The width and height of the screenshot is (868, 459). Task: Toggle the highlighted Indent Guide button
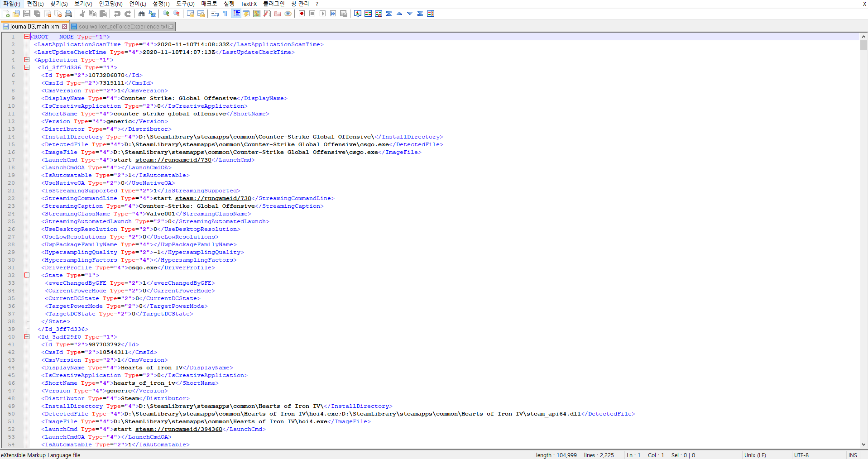[236, 14]
